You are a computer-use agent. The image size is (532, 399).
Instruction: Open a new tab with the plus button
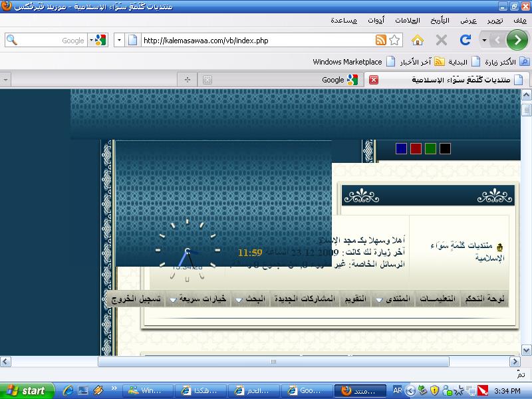[188, 80]
